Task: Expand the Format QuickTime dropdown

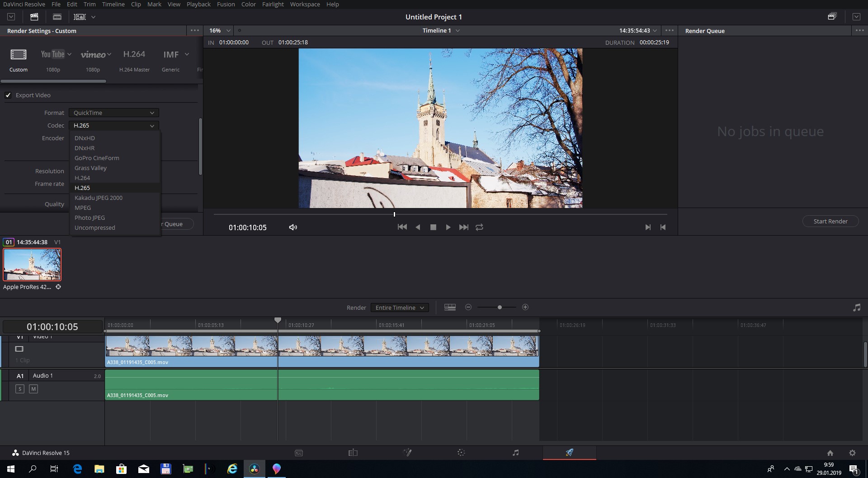Action: 113,113
